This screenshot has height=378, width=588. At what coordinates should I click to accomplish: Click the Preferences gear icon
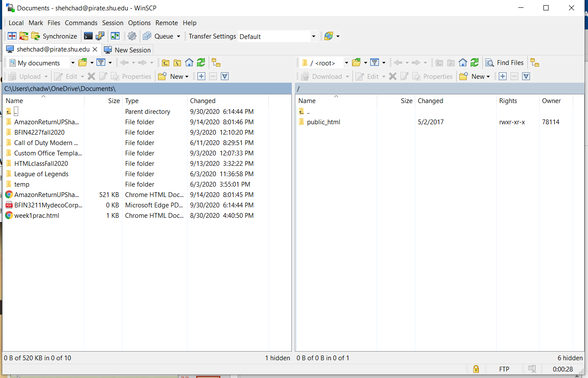[132, 36]
